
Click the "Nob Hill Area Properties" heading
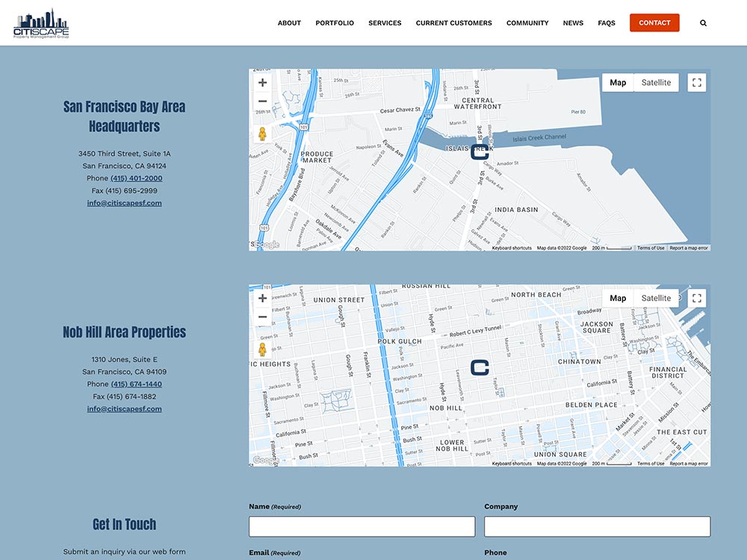click(124, 332)
